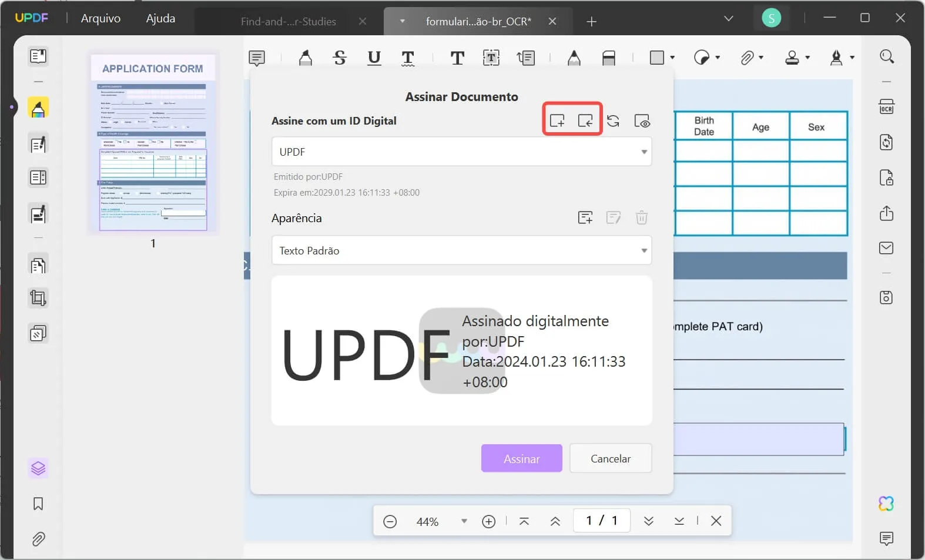Select the Eraser tool
This screenshot has width=925, height=560.
coord(609,58)
